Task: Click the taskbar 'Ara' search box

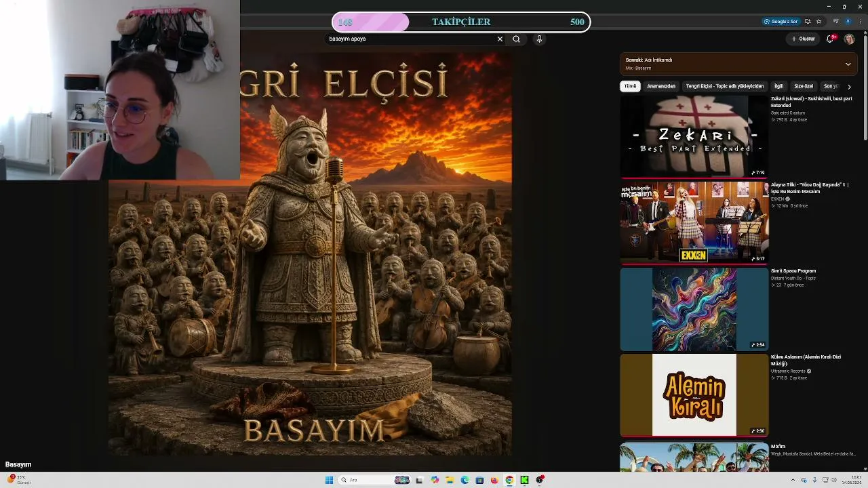Action: point(376,480)
